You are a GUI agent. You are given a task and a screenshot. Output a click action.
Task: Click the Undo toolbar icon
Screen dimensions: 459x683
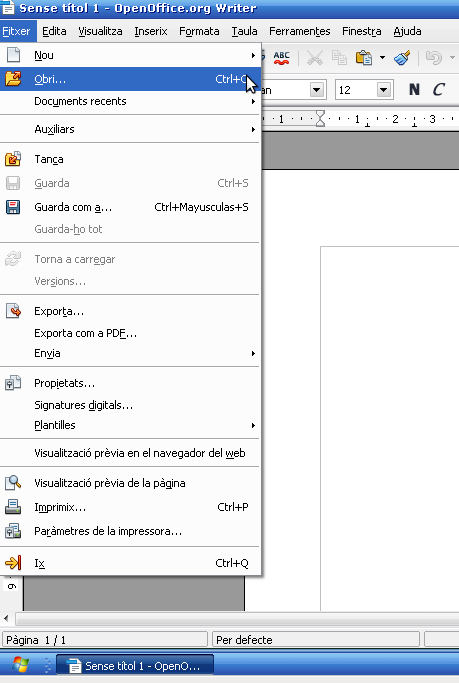click(434, 57)
